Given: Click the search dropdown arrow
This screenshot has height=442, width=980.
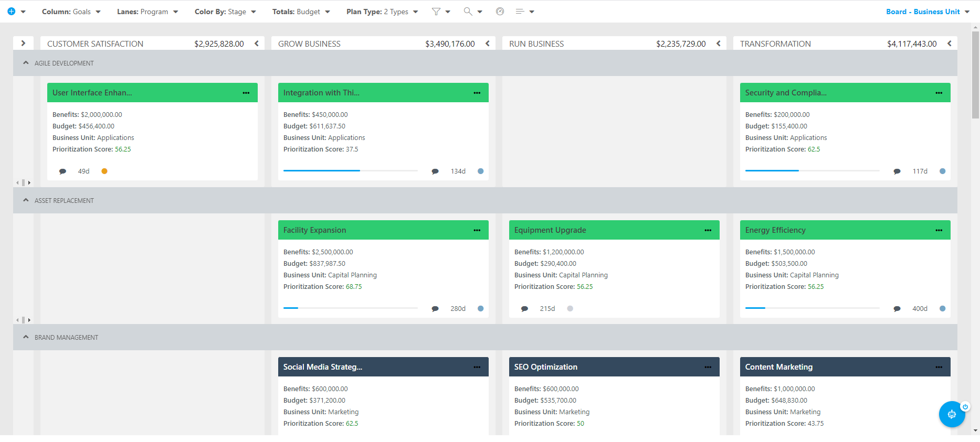Looking at the screenshot, I should pos(480,12).
